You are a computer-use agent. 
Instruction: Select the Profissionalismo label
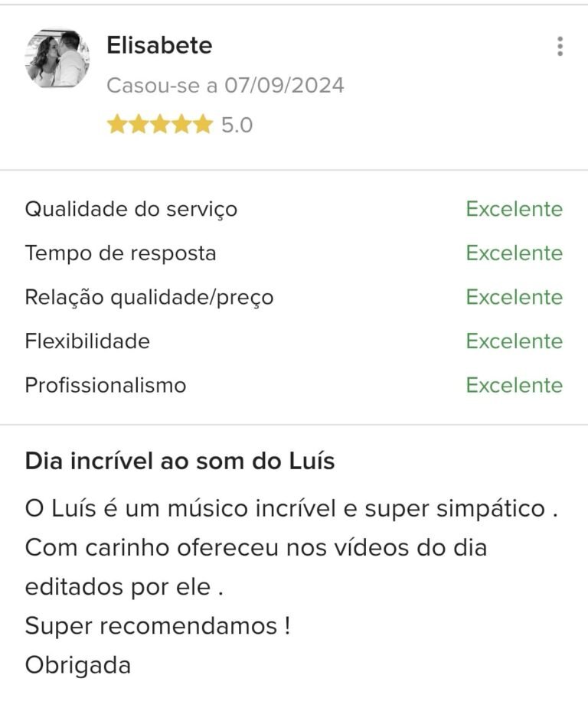pos(105,385)
